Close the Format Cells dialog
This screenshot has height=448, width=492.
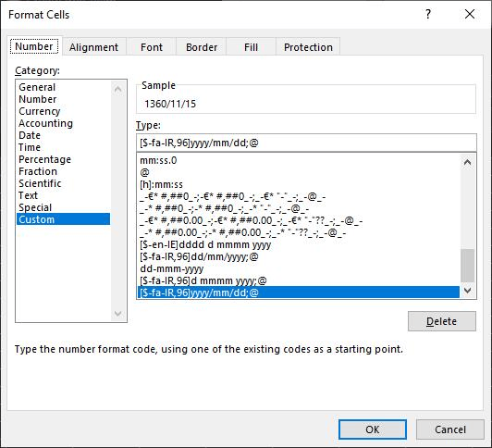click(x=470, y=14)
